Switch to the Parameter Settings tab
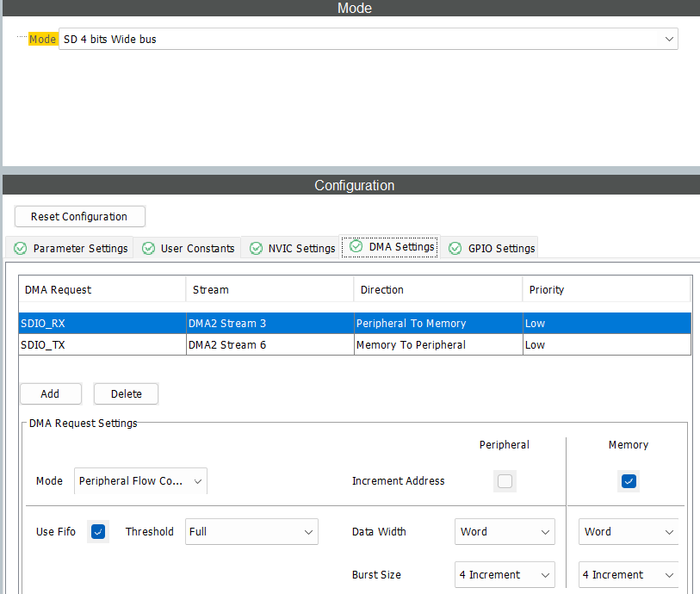 click(70, 248)
